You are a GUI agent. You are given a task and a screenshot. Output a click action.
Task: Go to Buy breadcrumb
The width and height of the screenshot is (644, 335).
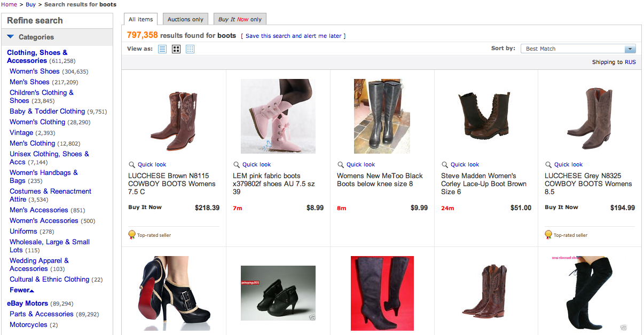(x=30, y=4)
